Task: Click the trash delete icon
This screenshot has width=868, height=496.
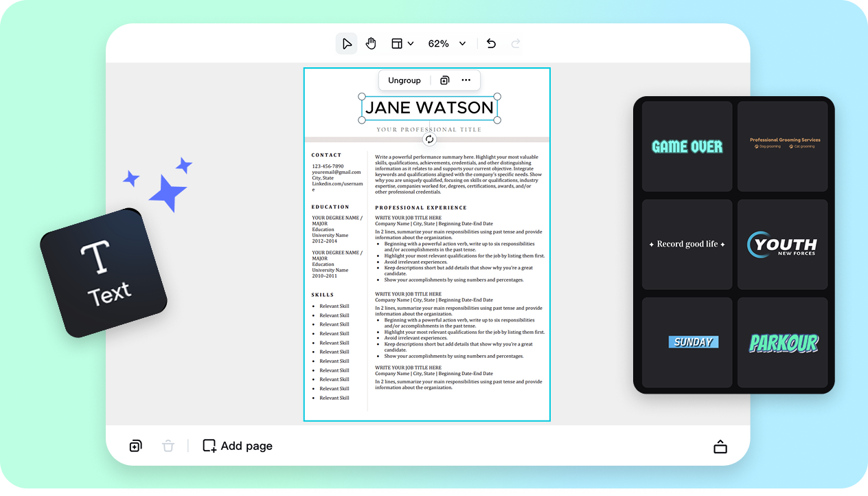Action: pos(168,446)
